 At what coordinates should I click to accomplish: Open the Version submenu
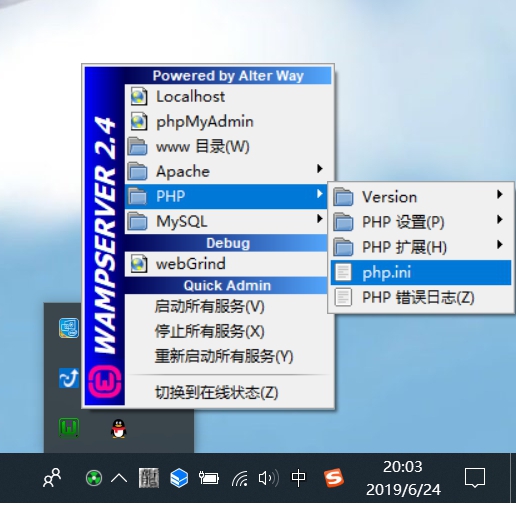tap(421, 197)
